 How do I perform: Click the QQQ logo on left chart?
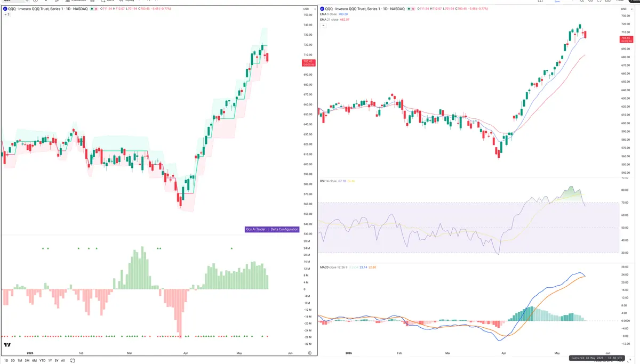tap(5, 9)
